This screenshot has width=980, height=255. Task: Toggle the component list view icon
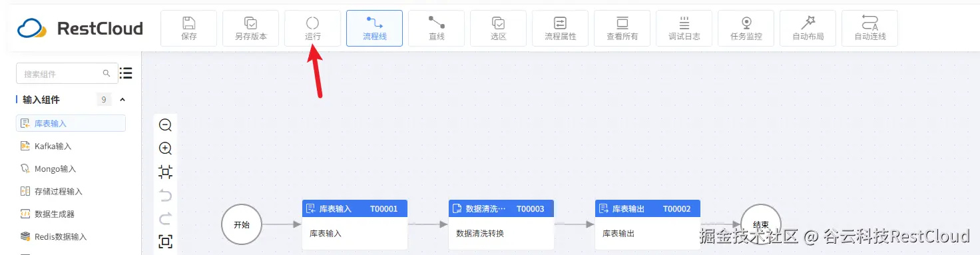tap(126, 73)
